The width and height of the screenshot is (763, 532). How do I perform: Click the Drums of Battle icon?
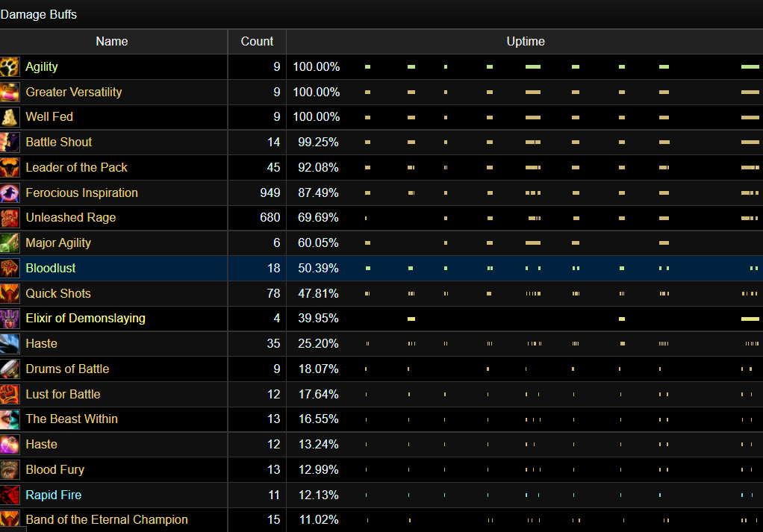pyautogui.click(x=10, y=369)
